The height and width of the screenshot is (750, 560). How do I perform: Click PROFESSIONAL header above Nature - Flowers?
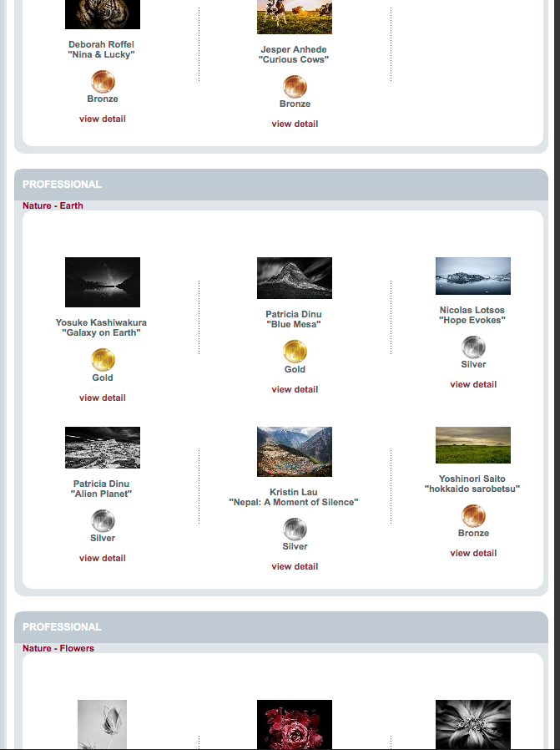[62, 626]
